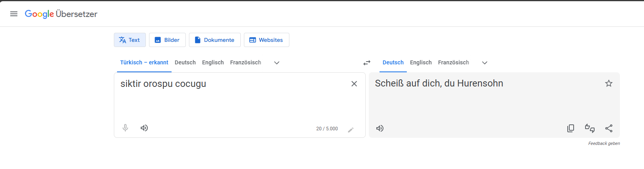Screen dimensions: 644x169
Task: Toggle handwriting input pencil
Action: (x=351, y=130)
